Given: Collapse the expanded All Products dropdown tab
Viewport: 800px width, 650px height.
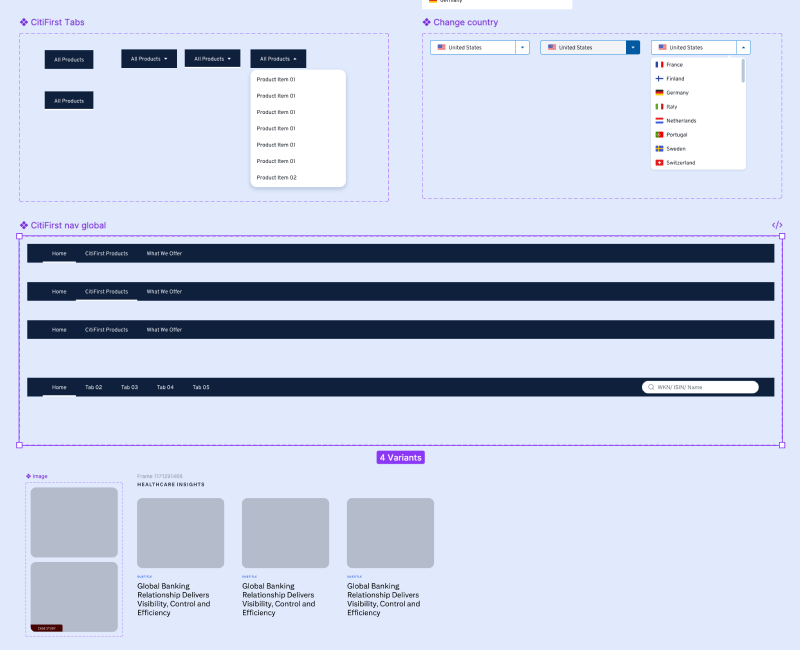Looking at the screenshot, I should (278, 59).
